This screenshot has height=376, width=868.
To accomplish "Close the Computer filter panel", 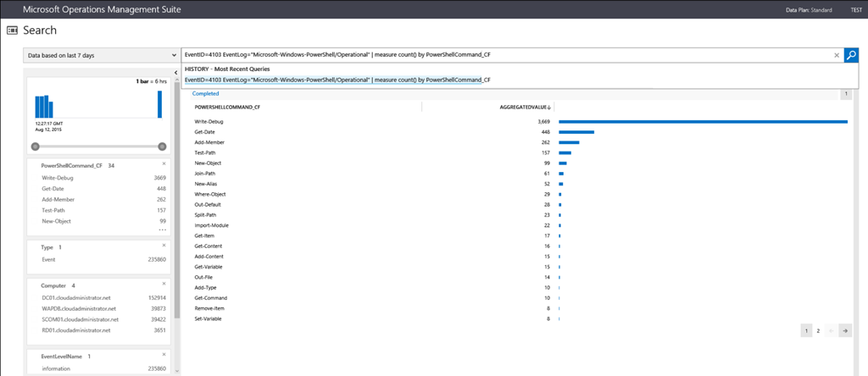I will click(x=164, y=283).
